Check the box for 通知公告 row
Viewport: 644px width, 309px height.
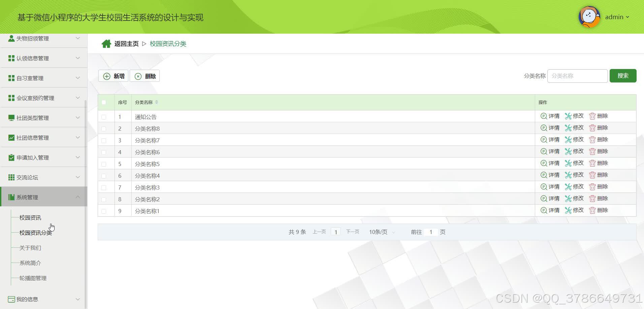(104, 117)
